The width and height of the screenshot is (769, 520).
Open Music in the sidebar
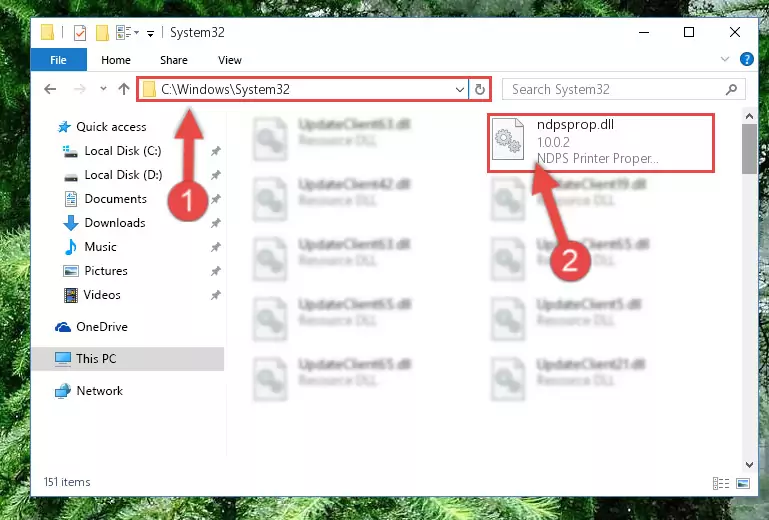point(100,247)
